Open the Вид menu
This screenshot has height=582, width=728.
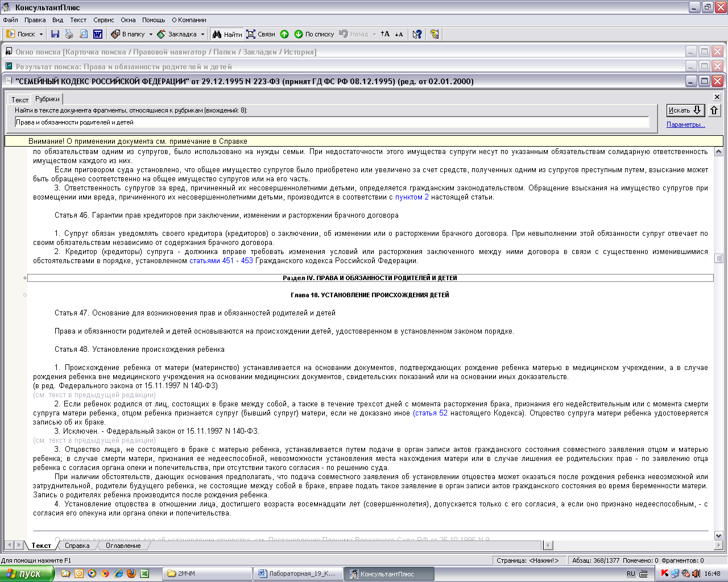(57, 20)
